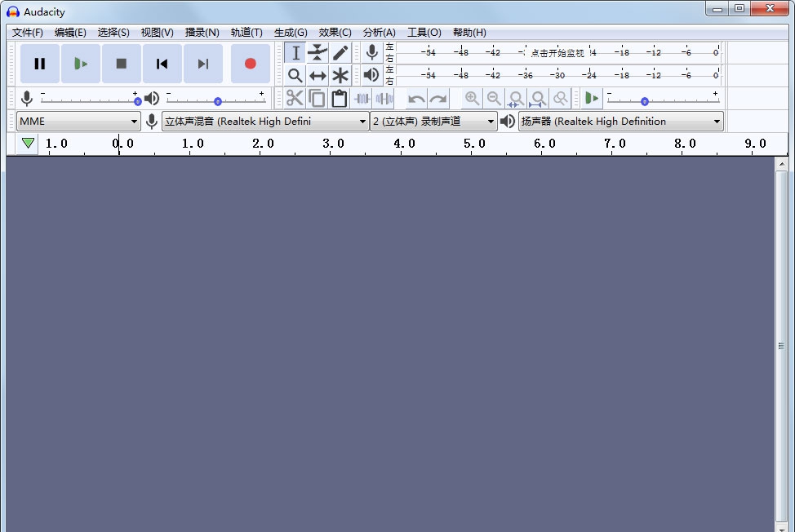Viewport: 795px width, 532px height.
Task: Open the 选择(S) menu
Action: point(113,33)
